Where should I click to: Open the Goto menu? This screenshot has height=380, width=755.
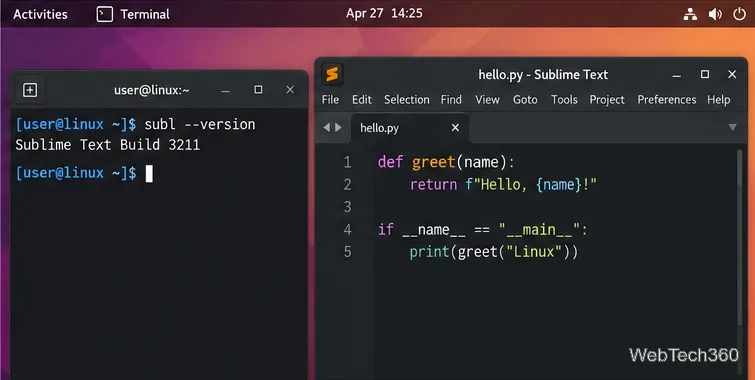tap(525, 100)
